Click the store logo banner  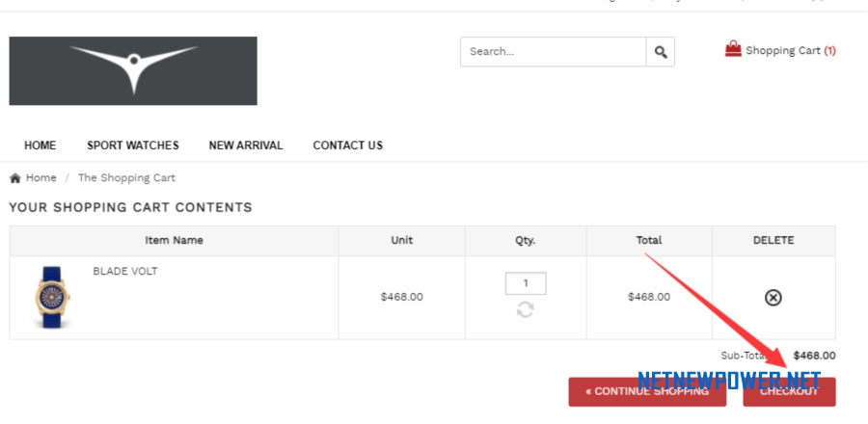coord(133,70)
